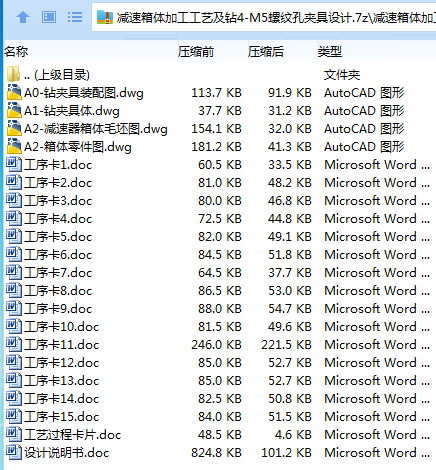Image resolution: width=436 pixels, height=470 pixels.
Task: Click the Word icon of 工序卡14.doc
Action: point(14,398)
